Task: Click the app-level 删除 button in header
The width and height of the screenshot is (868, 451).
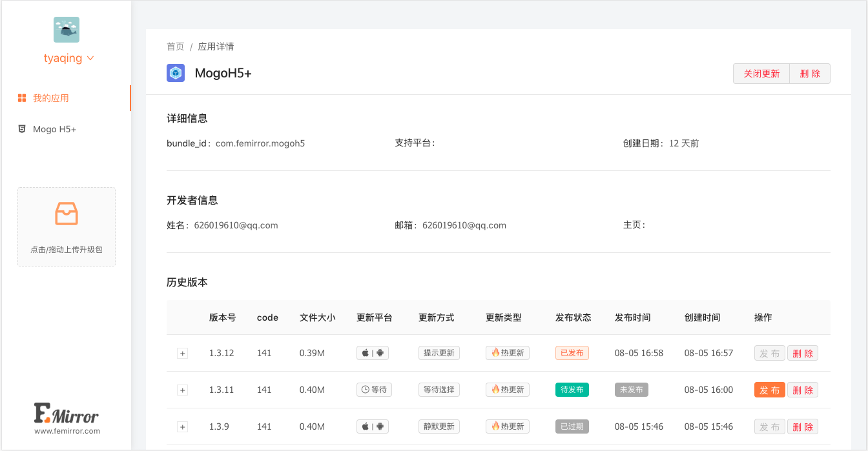Action: (810, 74)
